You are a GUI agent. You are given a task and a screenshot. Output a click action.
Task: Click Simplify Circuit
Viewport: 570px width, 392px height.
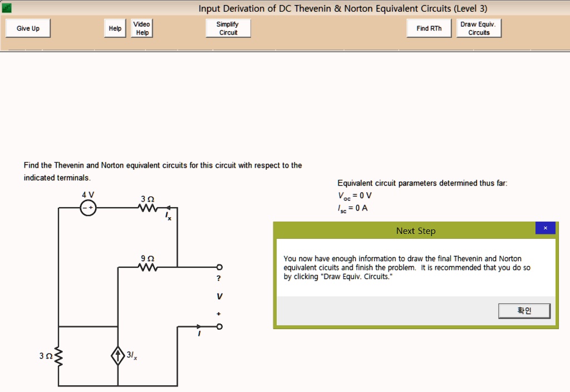click(x=228, y=28)
